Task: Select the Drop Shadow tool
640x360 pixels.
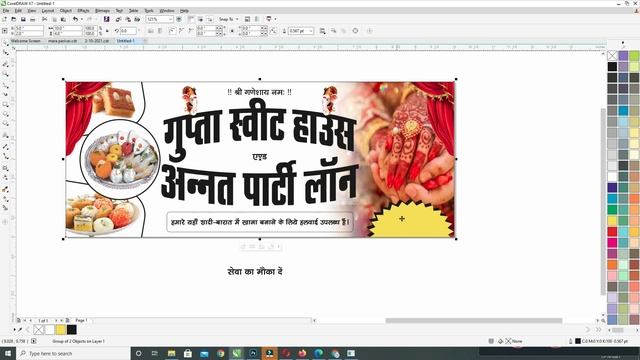Action: point(5,168)
